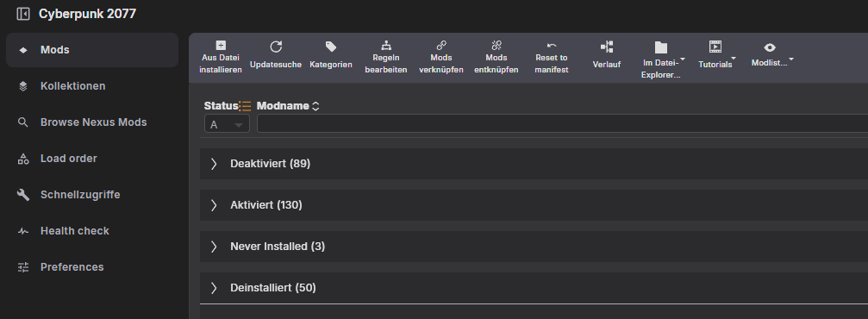Click Mods verknüpfen link icon

pos(441,46)
